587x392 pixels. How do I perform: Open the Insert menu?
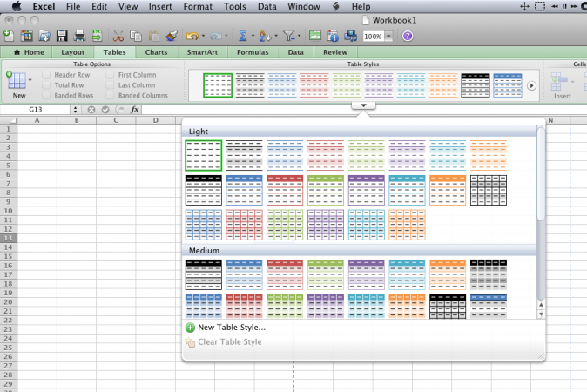pyautogui.click(x=160, y=6)
